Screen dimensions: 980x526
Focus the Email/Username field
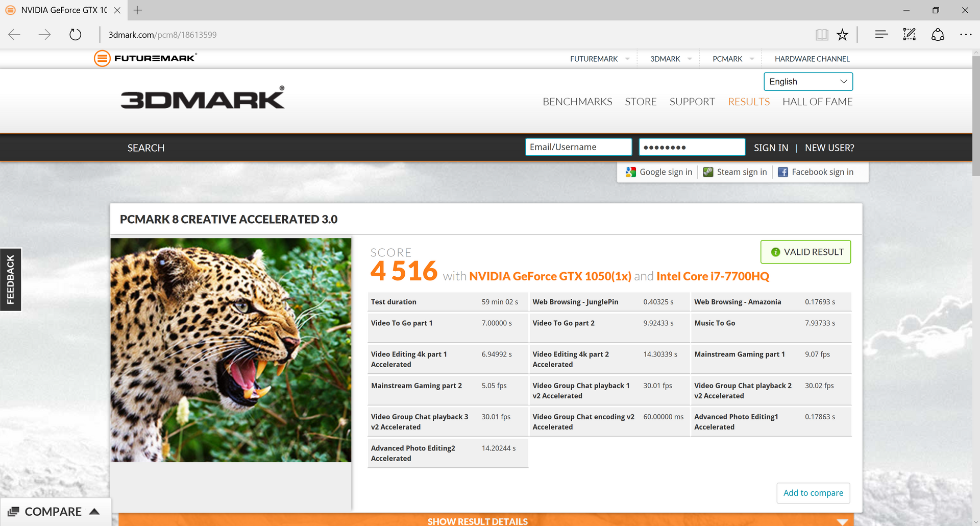coord(579,147)
